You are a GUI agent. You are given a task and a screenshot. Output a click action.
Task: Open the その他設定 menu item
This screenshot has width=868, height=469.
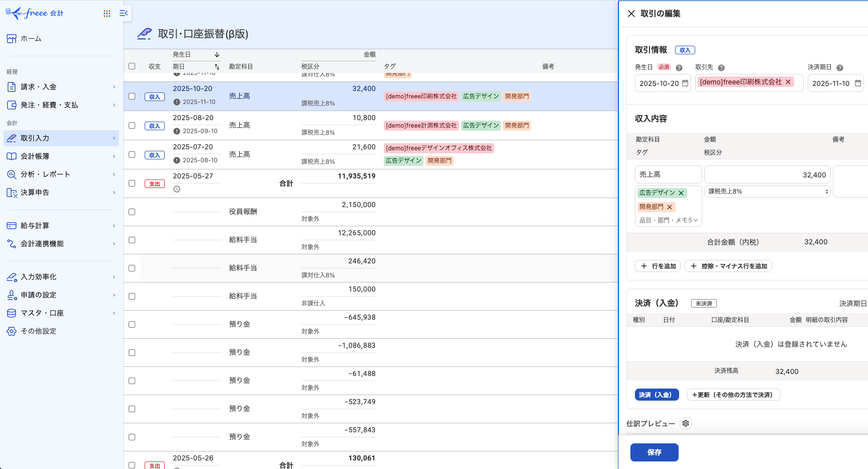(61, 331)
